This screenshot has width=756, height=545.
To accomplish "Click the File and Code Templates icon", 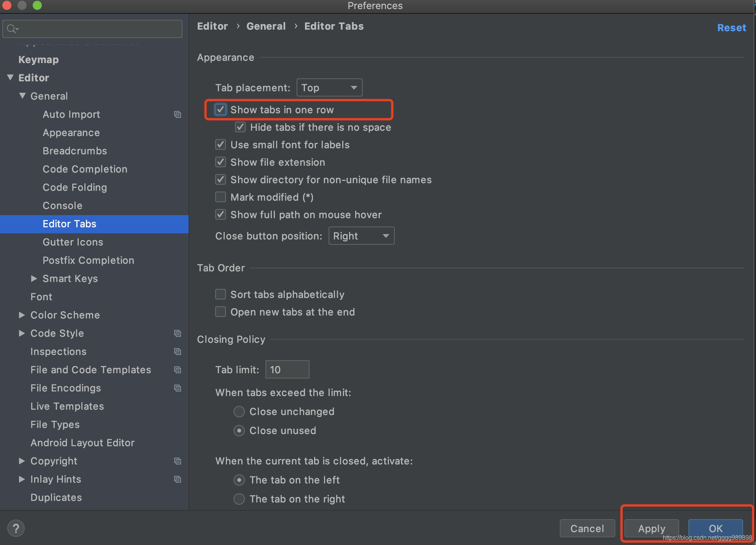I will pos(177,369).
